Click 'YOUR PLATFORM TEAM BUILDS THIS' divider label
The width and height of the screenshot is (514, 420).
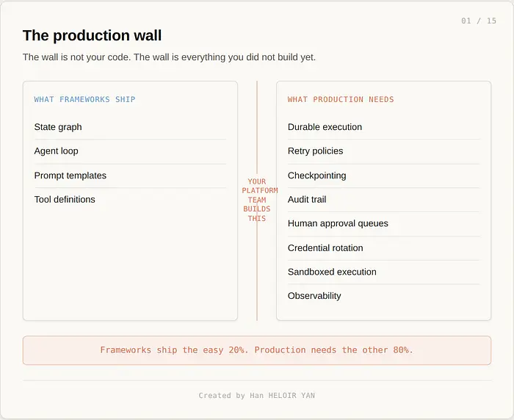[x=258, y=200]
